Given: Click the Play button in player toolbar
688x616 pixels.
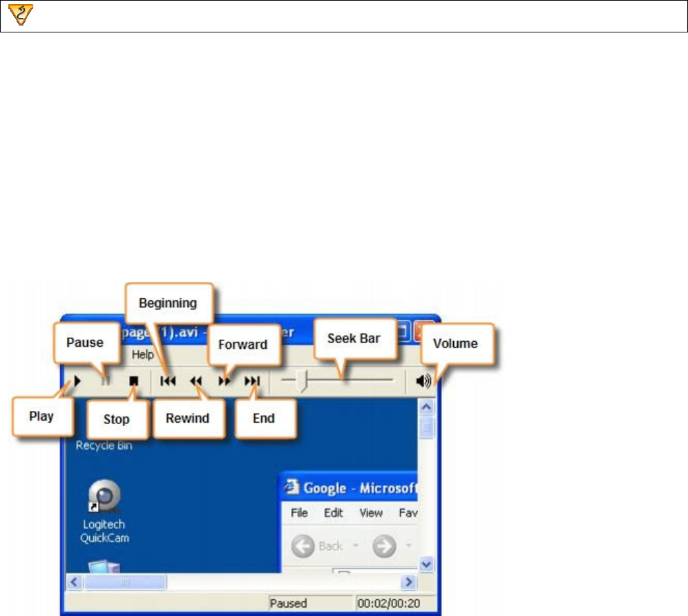Looking at the screenshot, I should pyautogui.click(x=77, y=381).
